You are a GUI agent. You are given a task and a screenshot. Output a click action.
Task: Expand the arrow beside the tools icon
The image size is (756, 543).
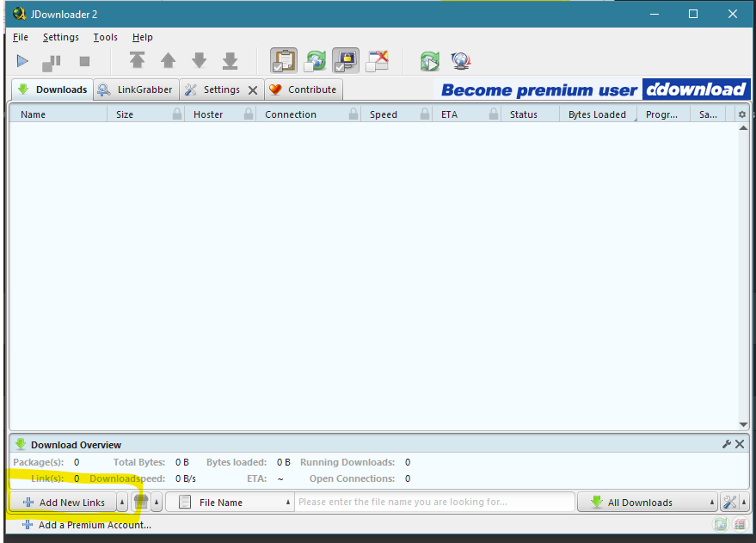tap(744, 503)
